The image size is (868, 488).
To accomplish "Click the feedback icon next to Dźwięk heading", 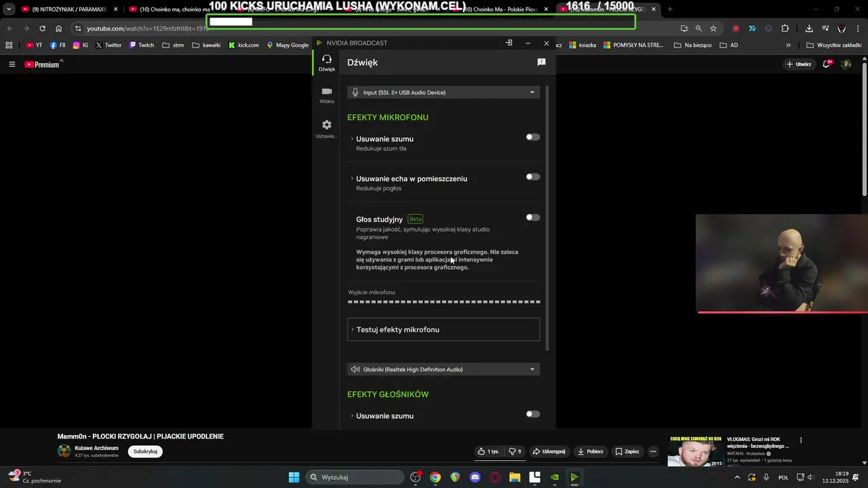I will coord(541,62).
